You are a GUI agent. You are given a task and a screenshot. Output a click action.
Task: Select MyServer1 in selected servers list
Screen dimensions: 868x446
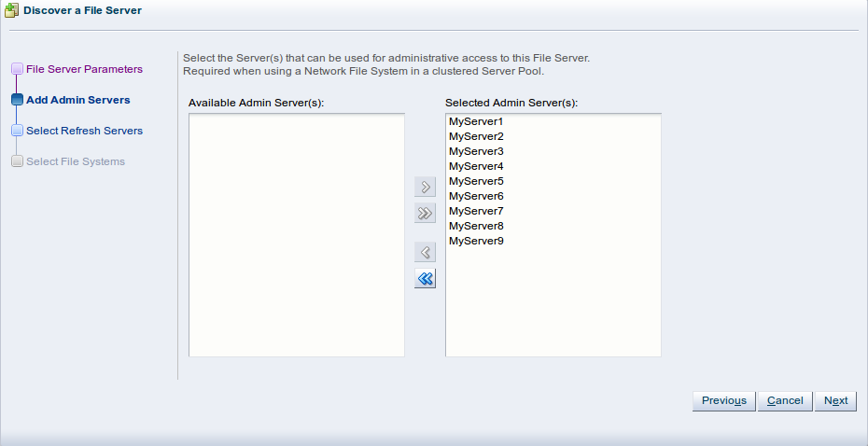[553, 121]
